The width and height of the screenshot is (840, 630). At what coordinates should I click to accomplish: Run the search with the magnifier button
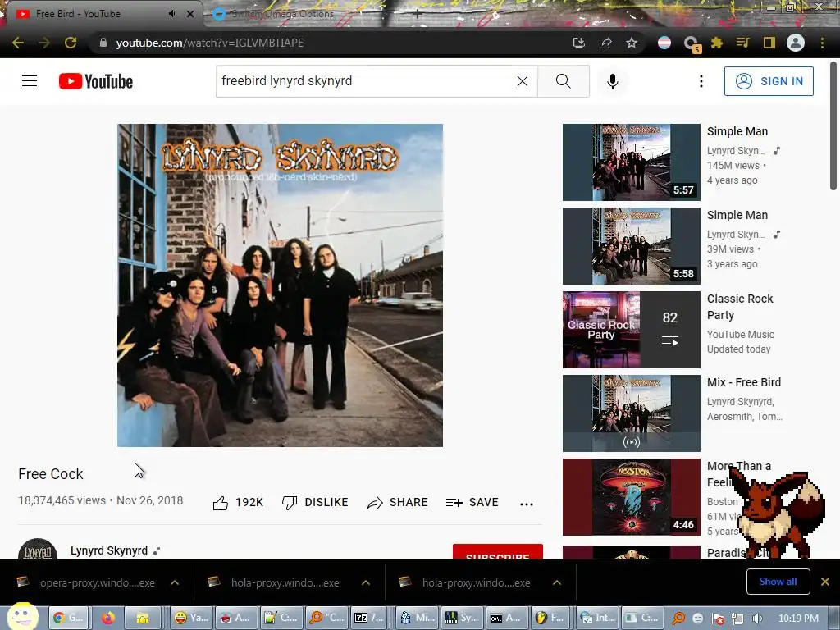(x=563, y=81)
